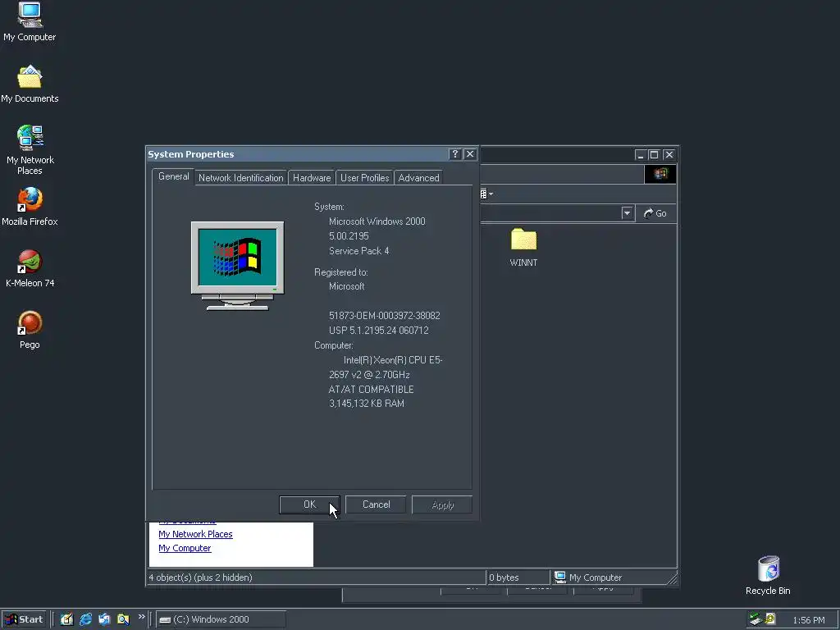Launch K-Meleon 74 desktop shortcut
This screenshot has width=840, height=630.
click(x=30, y=268)
